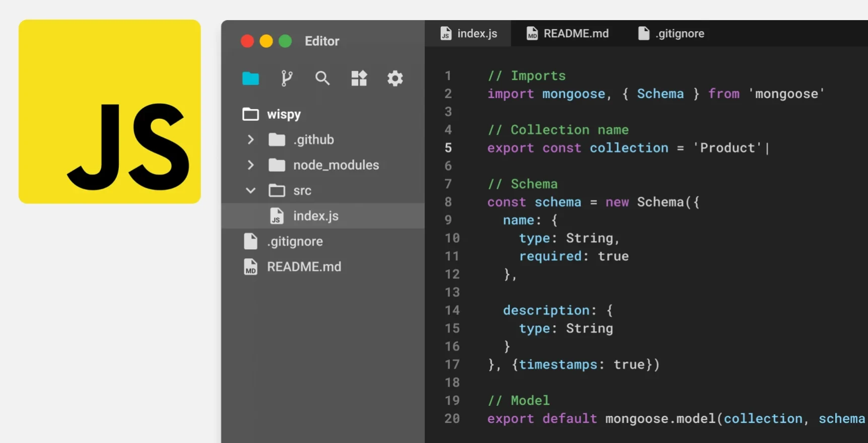This screenshot has height=443, width=868.
Task: Click the file icon beside .gitignore in tree
Action: (250, 241)
